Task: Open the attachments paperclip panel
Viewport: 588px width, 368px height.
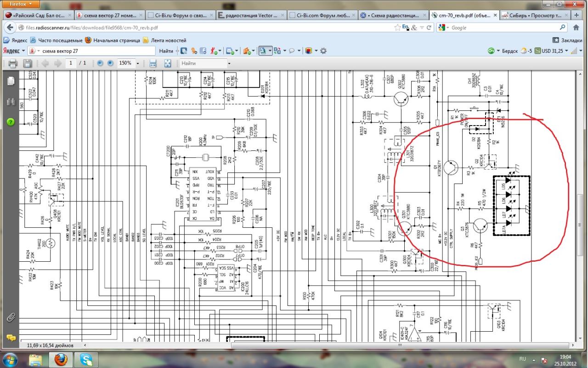Action: [x=11, y=317]
